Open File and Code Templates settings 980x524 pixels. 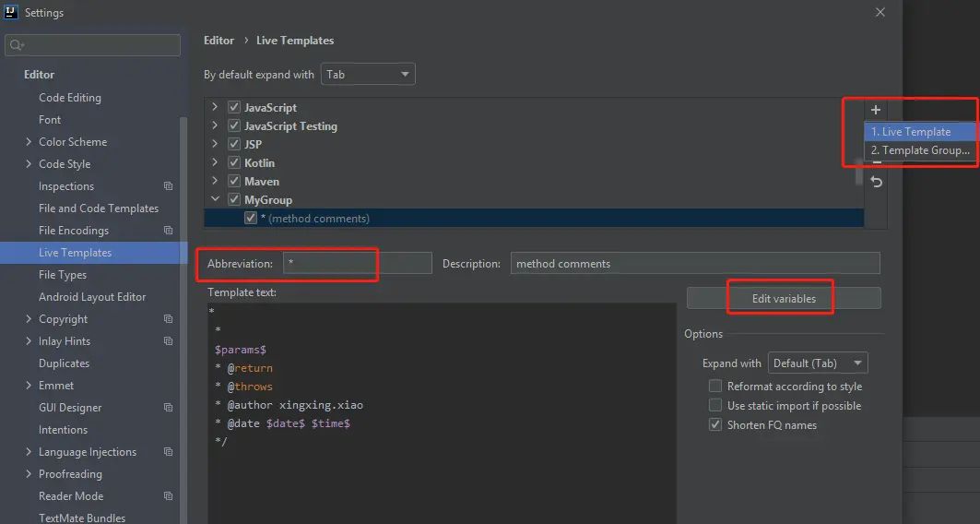pos(99,208)
